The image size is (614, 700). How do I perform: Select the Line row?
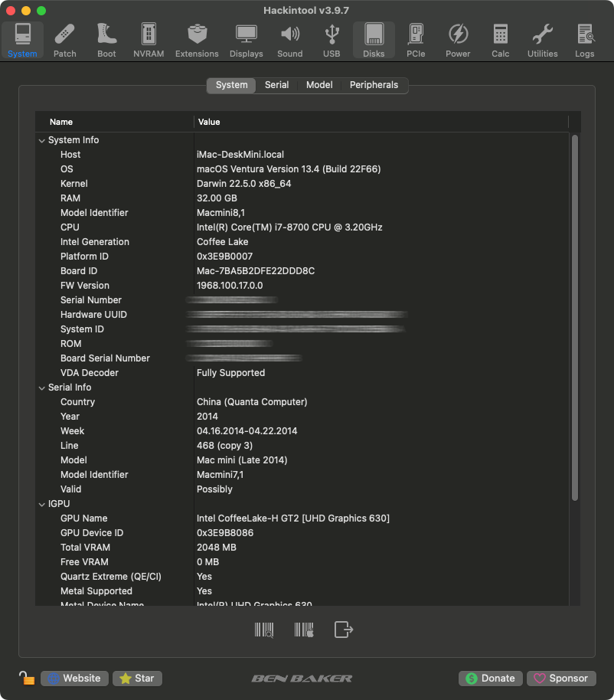(302, 446)
